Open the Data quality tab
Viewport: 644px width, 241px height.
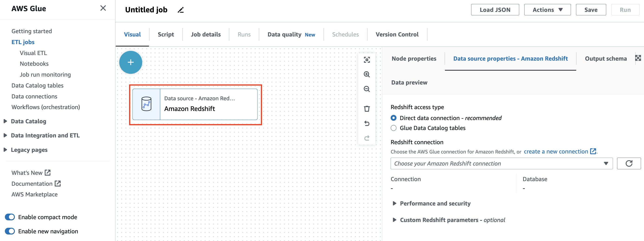point(291,34)
